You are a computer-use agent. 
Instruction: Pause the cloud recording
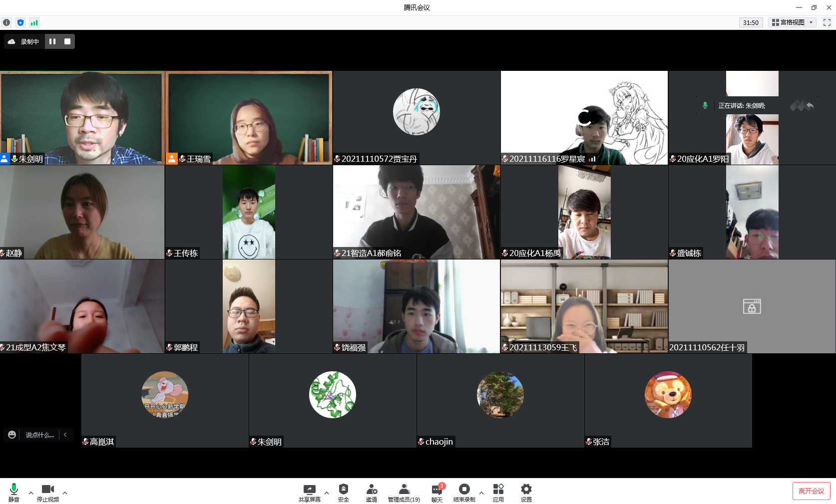[x=52, y=41]
